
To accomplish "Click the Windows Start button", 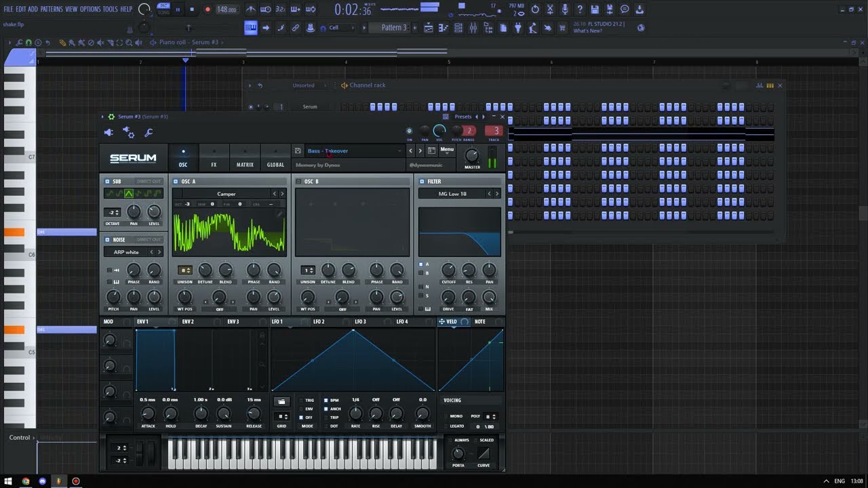I will tap(8, 481).
